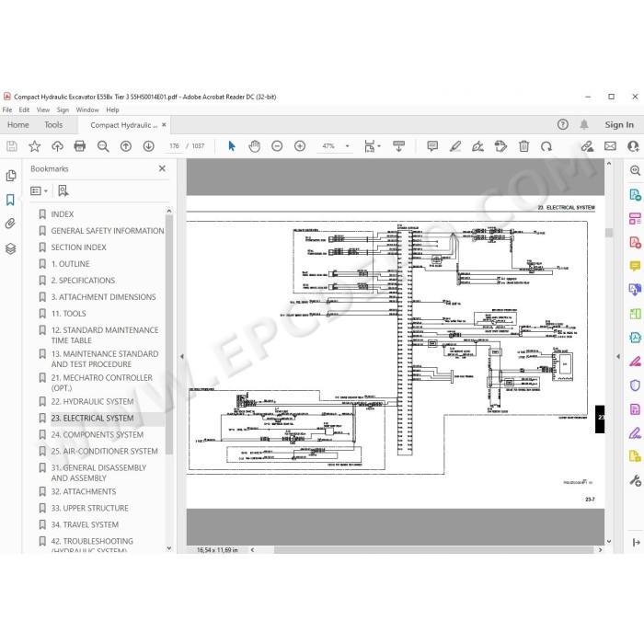Open More Tools wrench icon
Image resolution: width=644 pixels, height=644 pixels.
tap(635, 480)
